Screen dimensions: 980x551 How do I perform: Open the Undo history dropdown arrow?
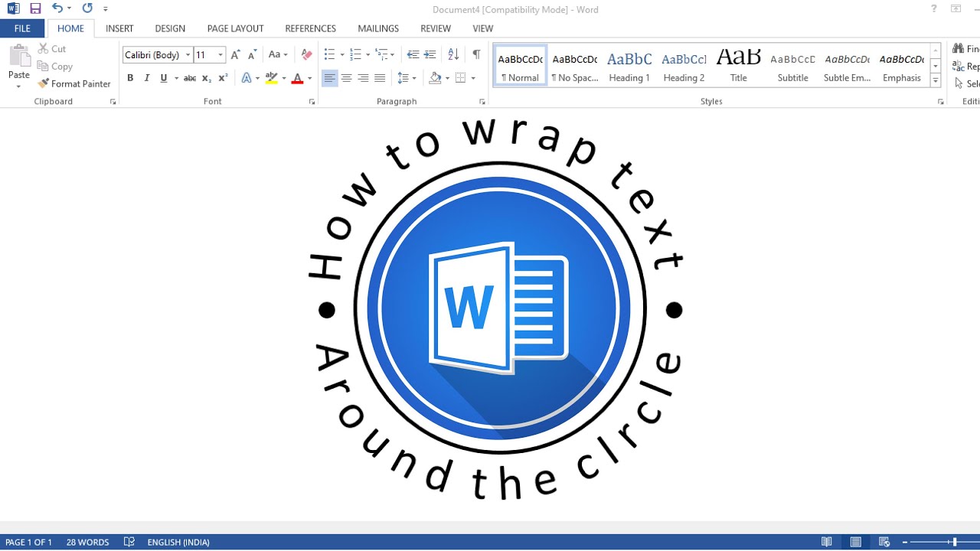coord(69,8)
